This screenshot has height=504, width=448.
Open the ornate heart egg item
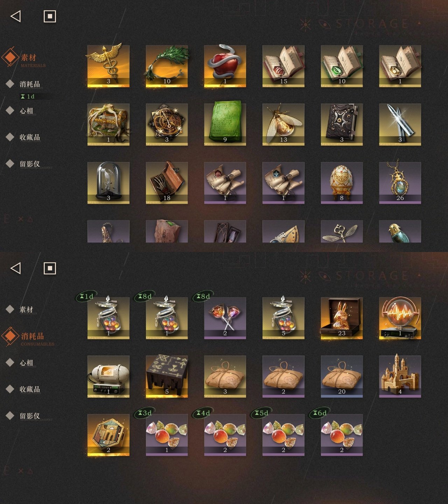click(342, 183)
